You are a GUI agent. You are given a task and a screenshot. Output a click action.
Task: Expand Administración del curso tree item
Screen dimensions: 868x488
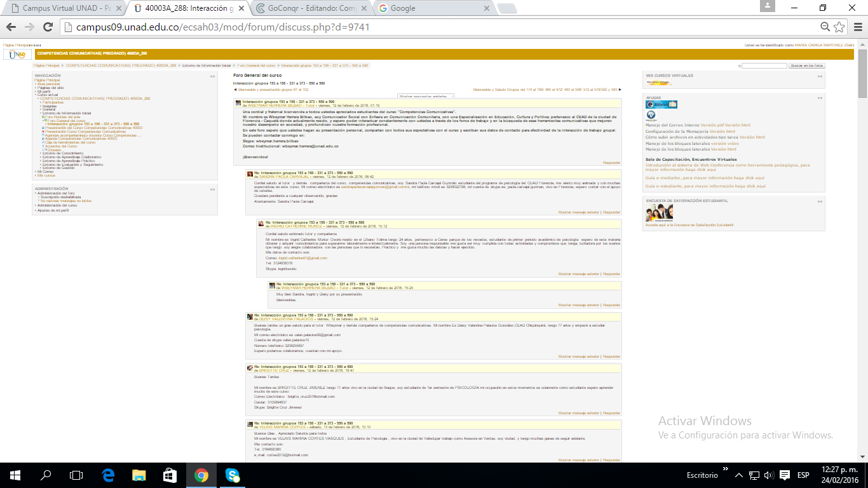(x=57, y=205)
